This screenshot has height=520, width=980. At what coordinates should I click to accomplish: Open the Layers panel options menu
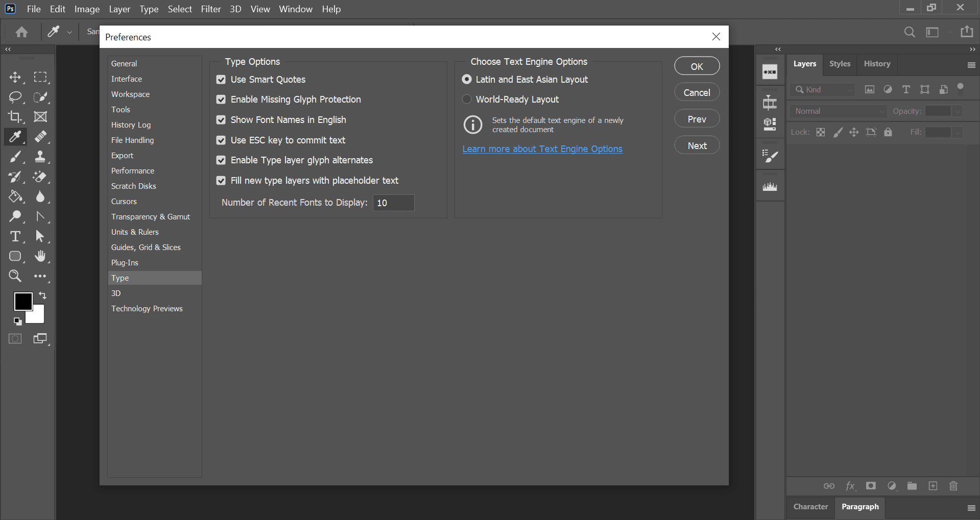[971, 65]
